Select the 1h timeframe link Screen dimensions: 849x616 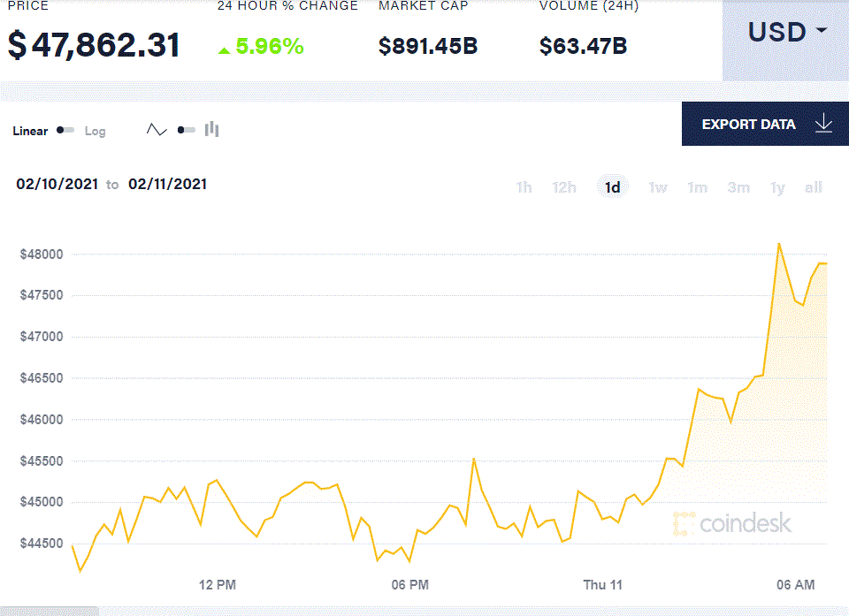click(x=524, y=187)
